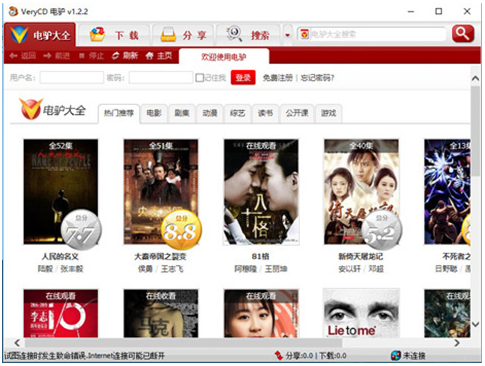Select the 综艺 category tab

(238, 113)
